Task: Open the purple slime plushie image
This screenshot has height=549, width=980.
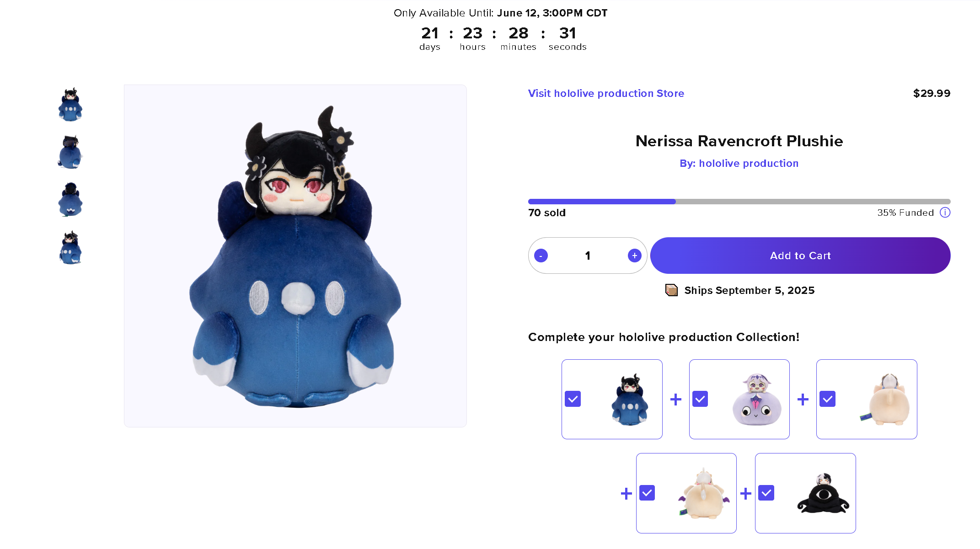Action: (757, 400)
